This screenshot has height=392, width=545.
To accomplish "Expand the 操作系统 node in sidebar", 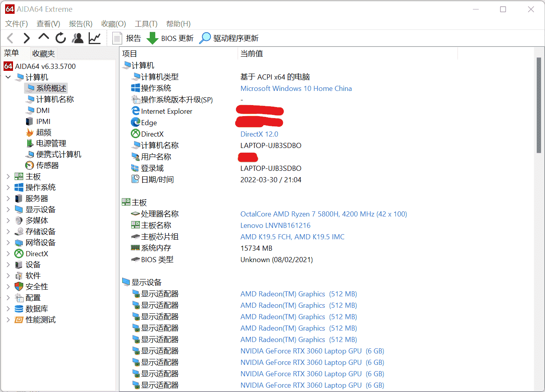I will pyautogui.click(x=8, y=188).
